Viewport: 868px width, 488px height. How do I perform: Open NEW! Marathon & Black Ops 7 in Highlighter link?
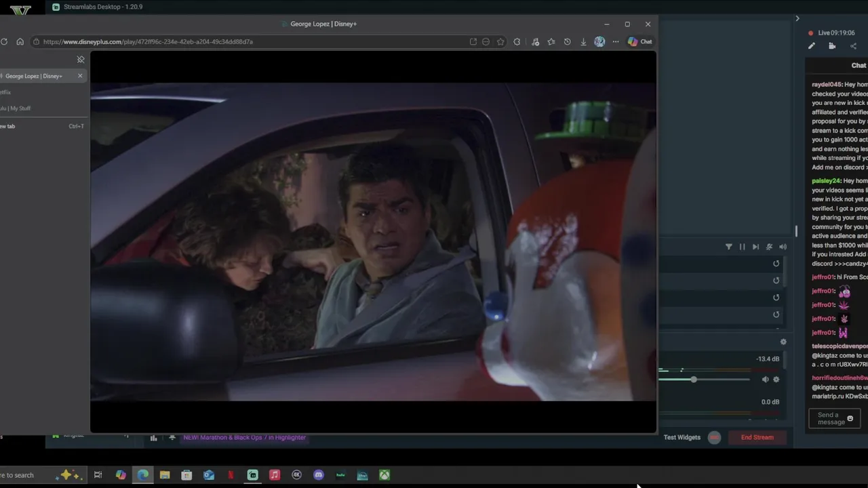[244, 437]
